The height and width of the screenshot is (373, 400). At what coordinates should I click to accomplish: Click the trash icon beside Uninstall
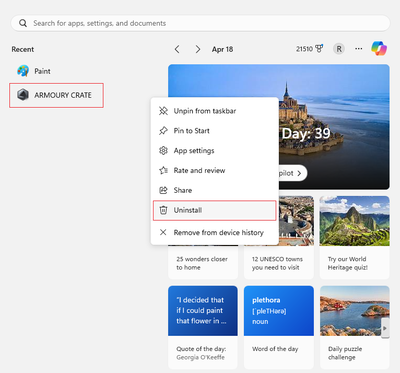(163, 210)
